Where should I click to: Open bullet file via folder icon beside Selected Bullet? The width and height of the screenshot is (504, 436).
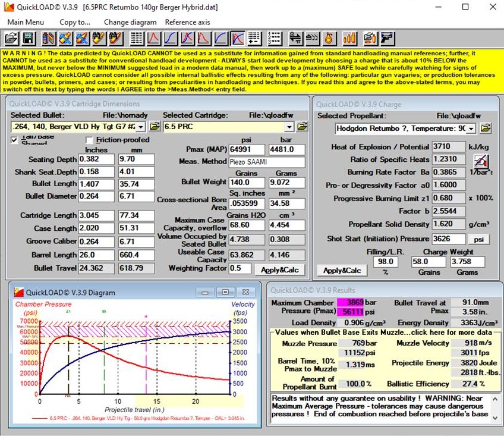(x=155, y=127)
